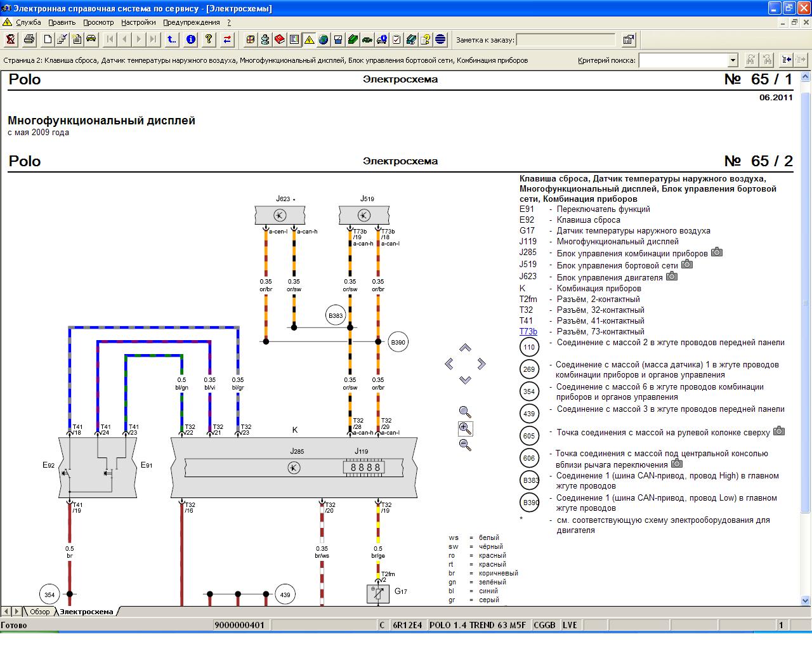Click the blue info circle toolbar icon
This screenshot has height=658, width=812.
pos(190,40)
